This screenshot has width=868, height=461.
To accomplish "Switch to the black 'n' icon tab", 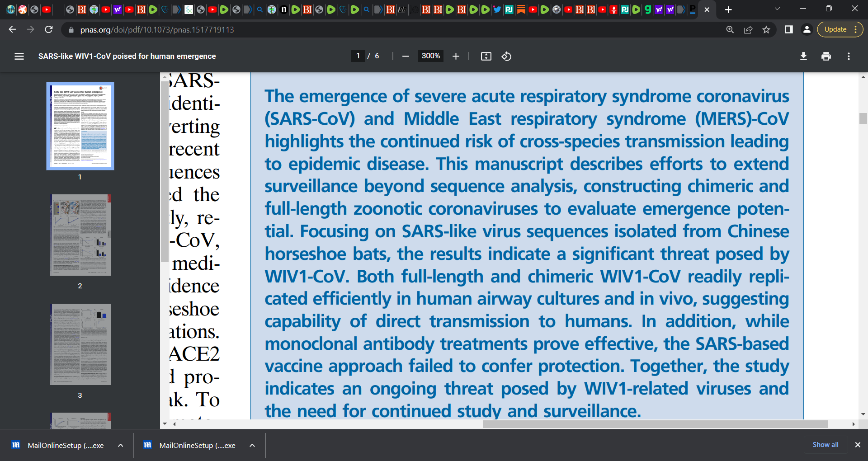I will point(283,9).
